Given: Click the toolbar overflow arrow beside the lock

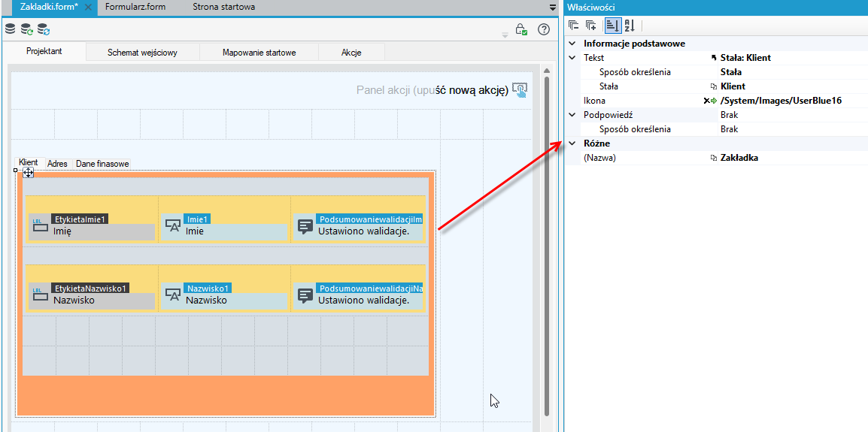Looking at the screenshot, I should [505, 35].
